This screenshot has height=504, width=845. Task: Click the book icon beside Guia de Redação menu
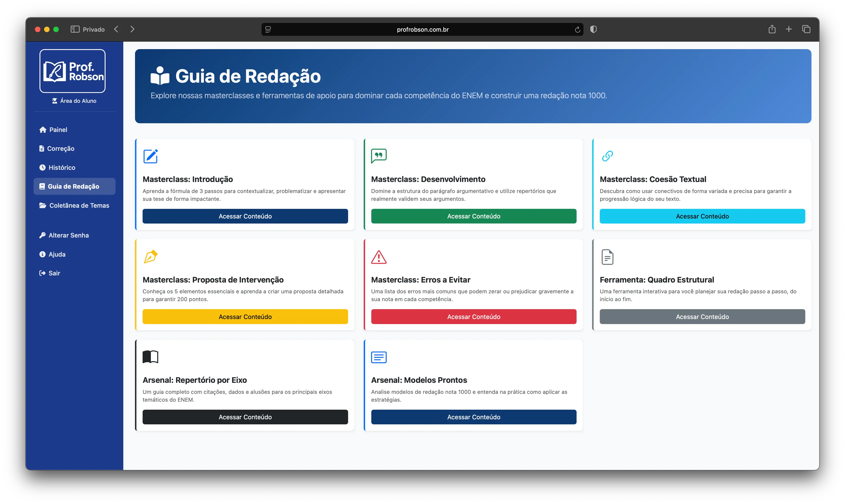[x=42, y=186]
